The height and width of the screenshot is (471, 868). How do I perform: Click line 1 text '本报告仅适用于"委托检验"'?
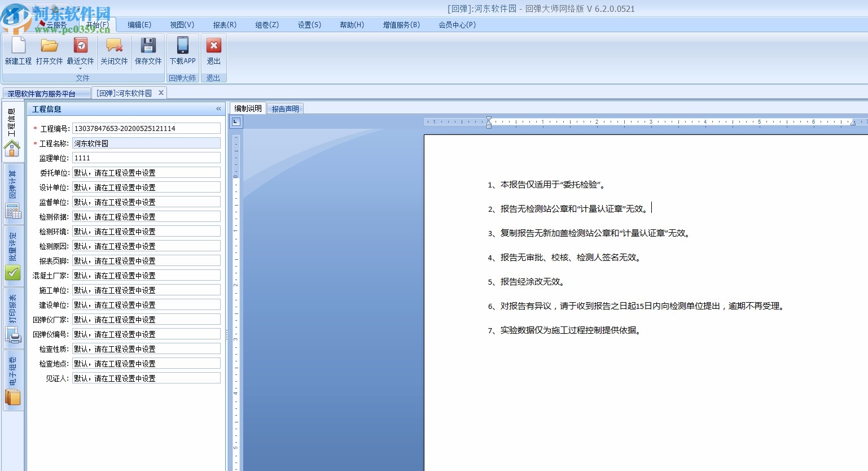point(553,185)
